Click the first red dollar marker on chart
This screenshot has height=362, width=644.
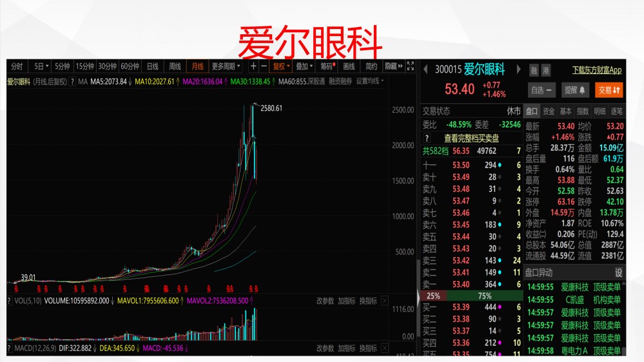pyautogui.click(x=16, y=289)
